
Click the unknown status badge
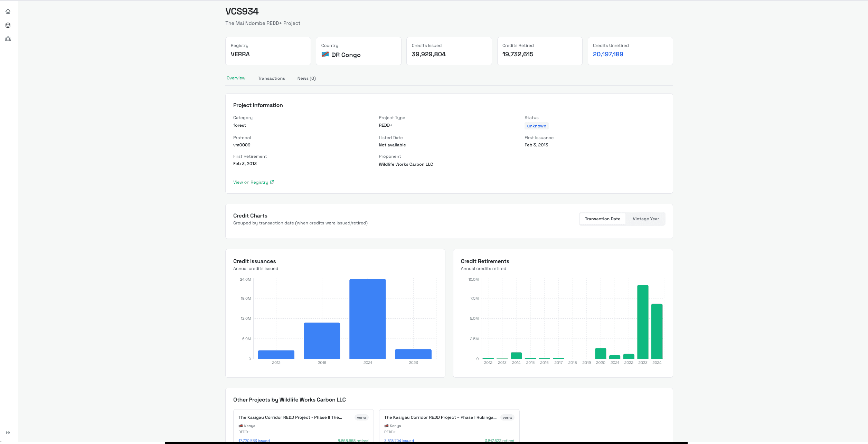[x=536, y=126]
